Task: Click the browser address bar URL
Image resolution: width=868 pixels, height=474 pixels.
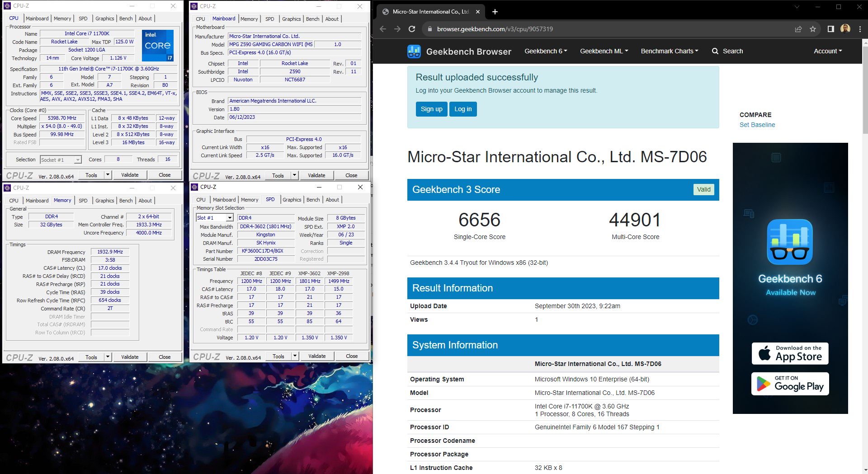Action: (495, 29)
